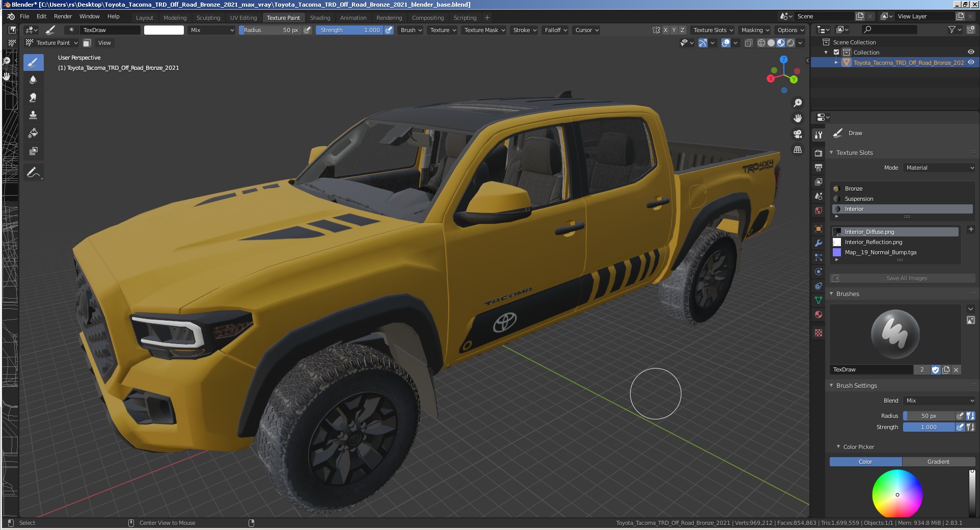This screenshot has height=530, width=980.
Task: Open the Render properties tab
Action: pyautogui.click(x=819, y=153)
